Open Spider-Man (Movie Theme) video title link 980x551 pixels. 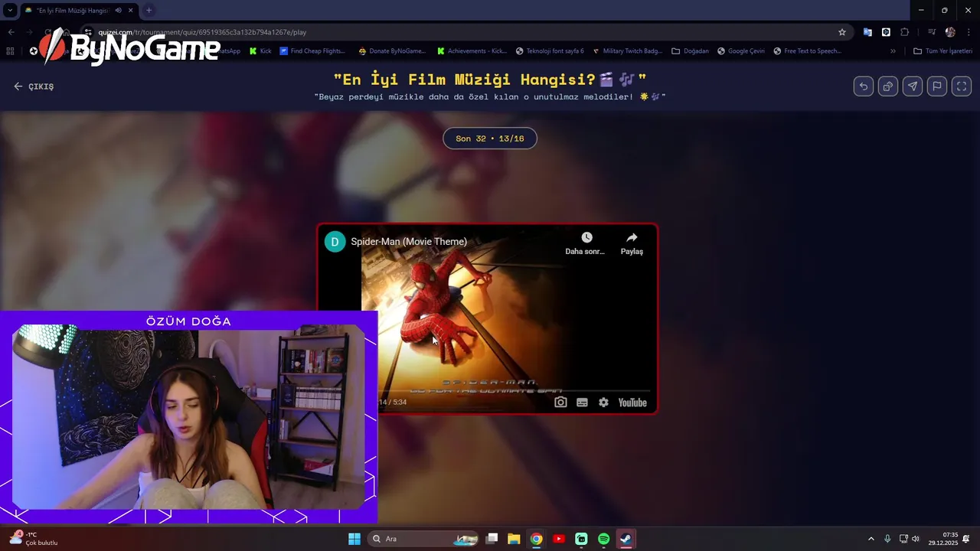(x=409, y=242)
